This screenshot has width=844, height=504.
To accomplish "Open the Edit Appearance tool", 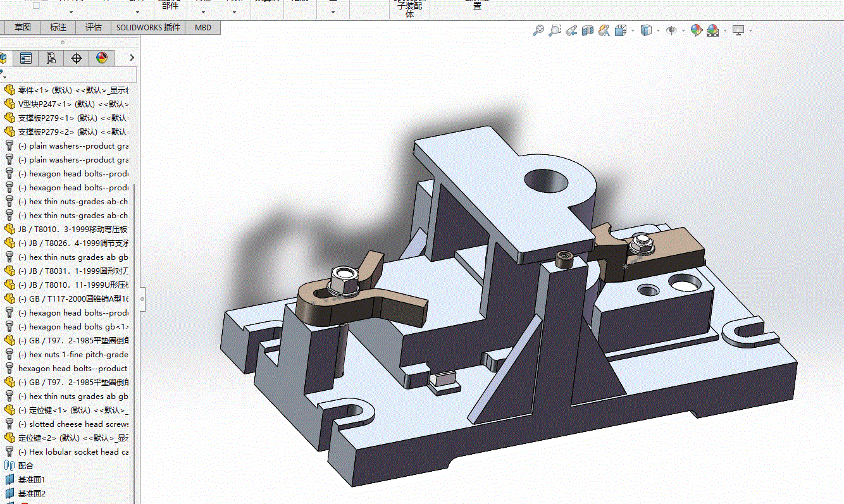I will [697, 30].
